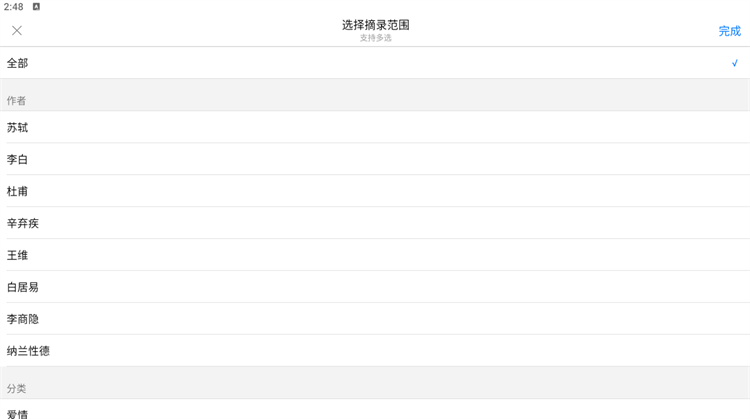This screenshot has width=750, height=419.
Task: Select author 苏轼
Action: click(375, 127)
